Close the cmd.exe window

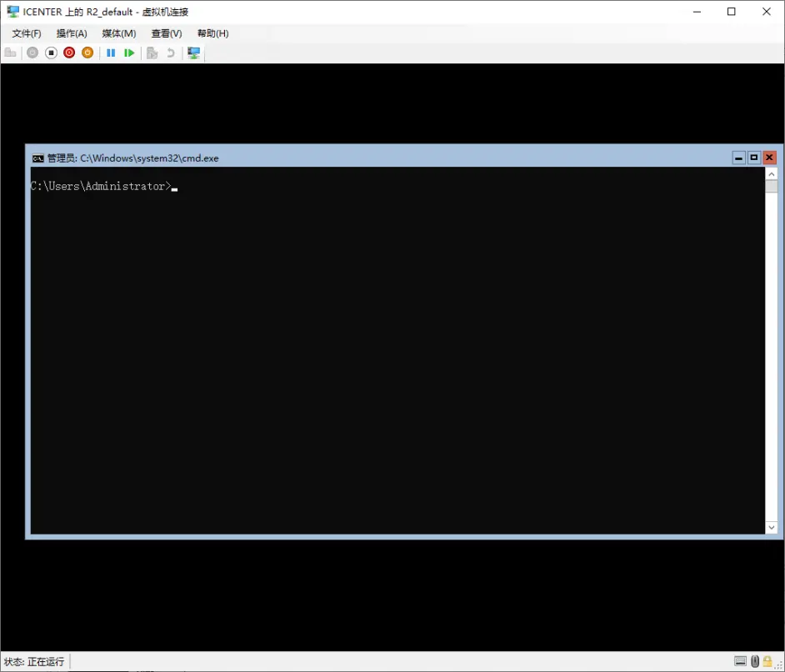tap(769, 158)
